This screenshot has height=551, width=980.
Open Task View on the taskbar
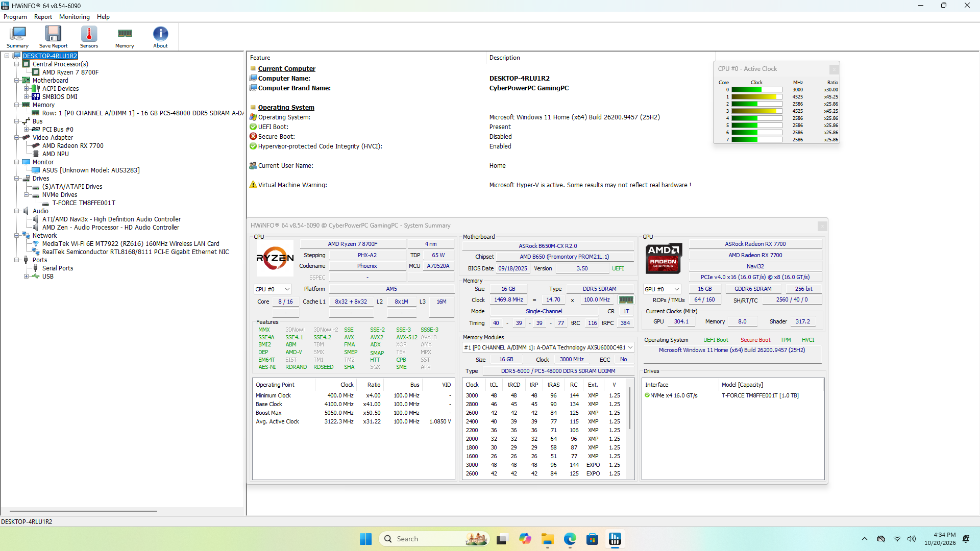click(x=502, y=539)
